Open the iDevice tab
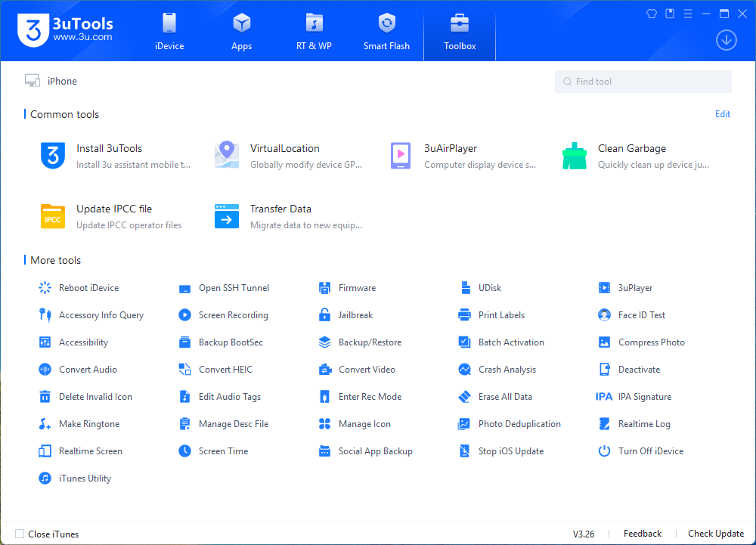The image size is (756, 545). coord(169,32)
